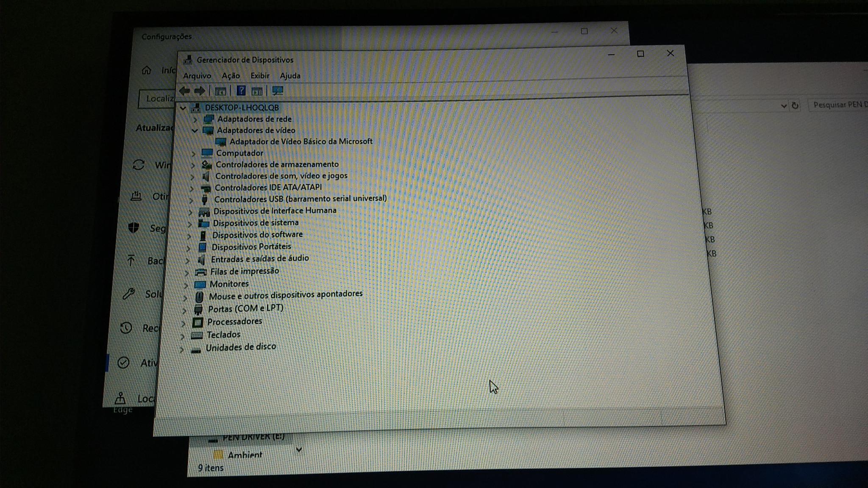Viewport: 868px width, 488px height.
Task: Open the Ação menu
Action: pos(231,76)
